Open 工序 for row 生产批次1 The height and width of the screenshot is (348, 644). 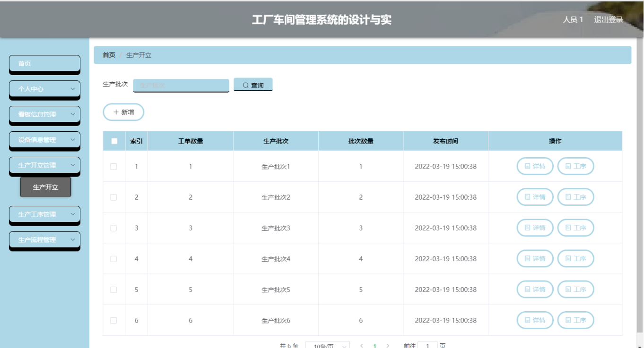coord(575,166)
